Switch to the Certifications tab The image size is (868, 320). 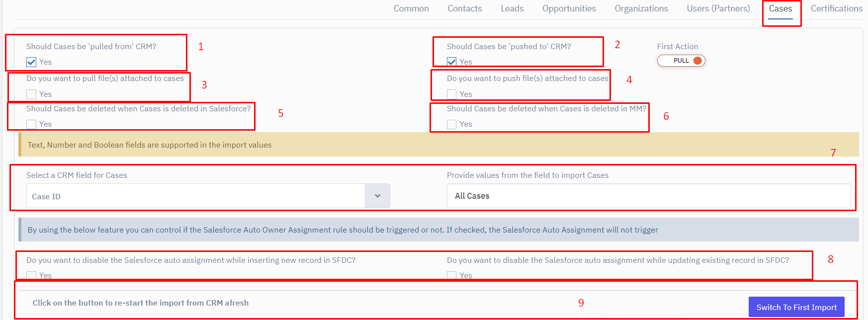coord(837,8)
